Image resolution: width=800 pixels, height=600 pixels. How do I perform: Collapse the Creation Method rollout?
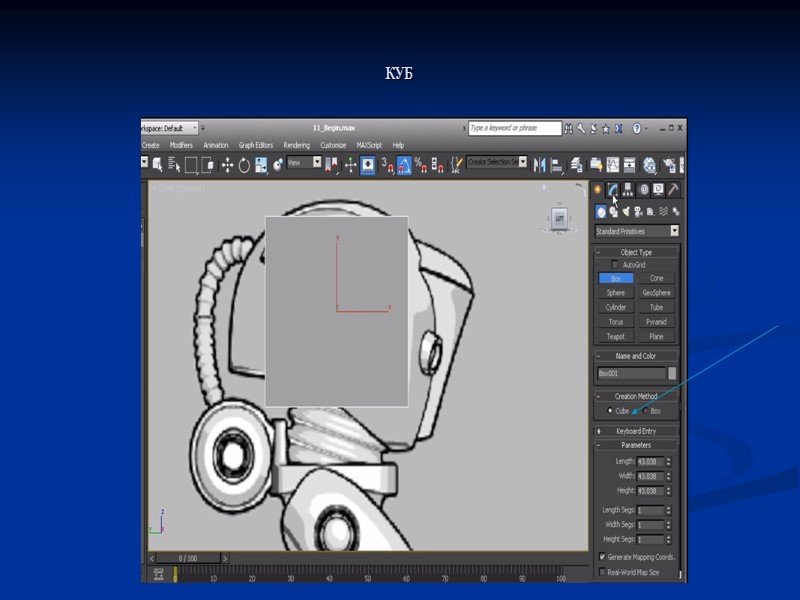tap(636, 396)
